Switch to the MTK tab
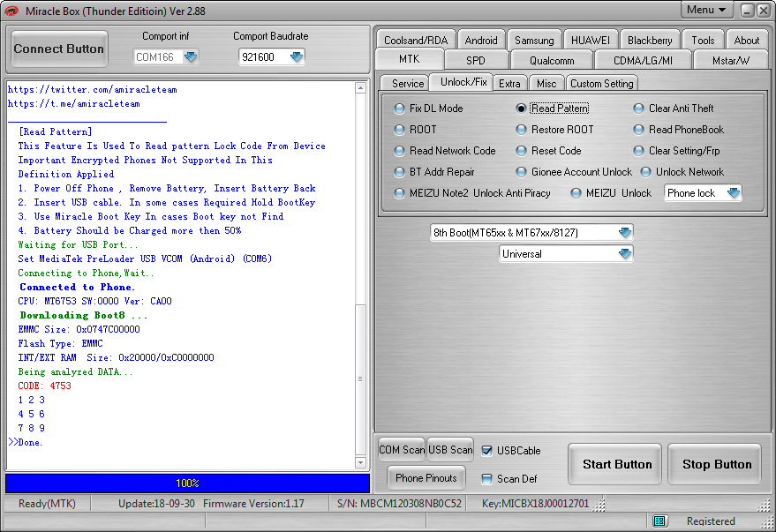This screenshot has width=776, height=532. 410,59
